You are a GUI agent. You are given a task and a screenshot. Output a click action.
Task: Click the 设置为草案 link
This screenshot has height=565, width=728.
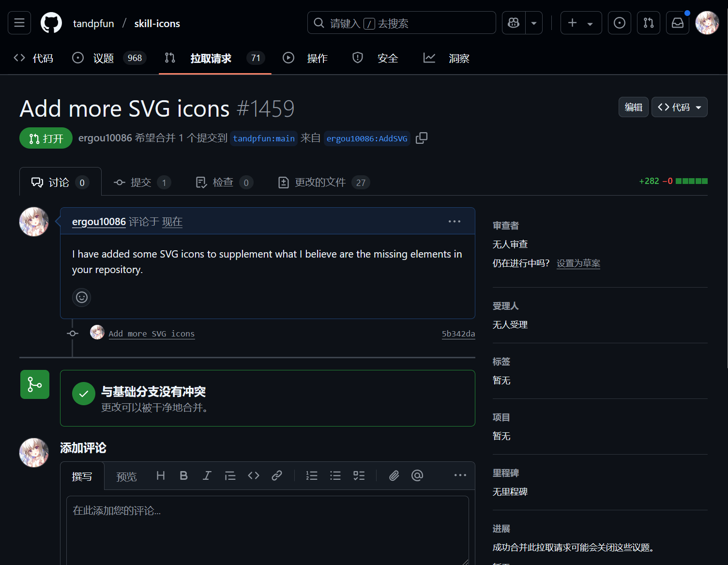[x=578, y=263]
